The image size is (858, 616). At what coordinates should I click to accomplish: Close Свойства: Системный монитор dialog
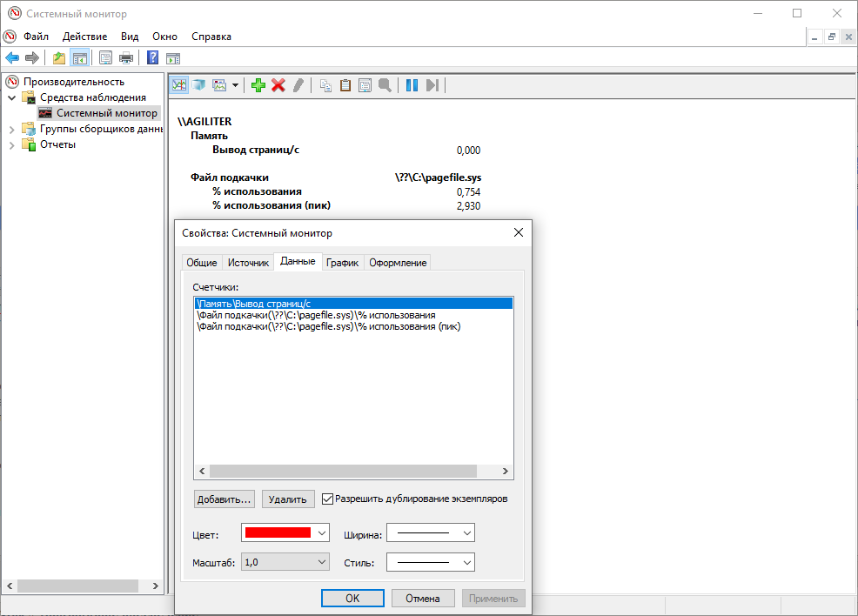click(518, 232)
